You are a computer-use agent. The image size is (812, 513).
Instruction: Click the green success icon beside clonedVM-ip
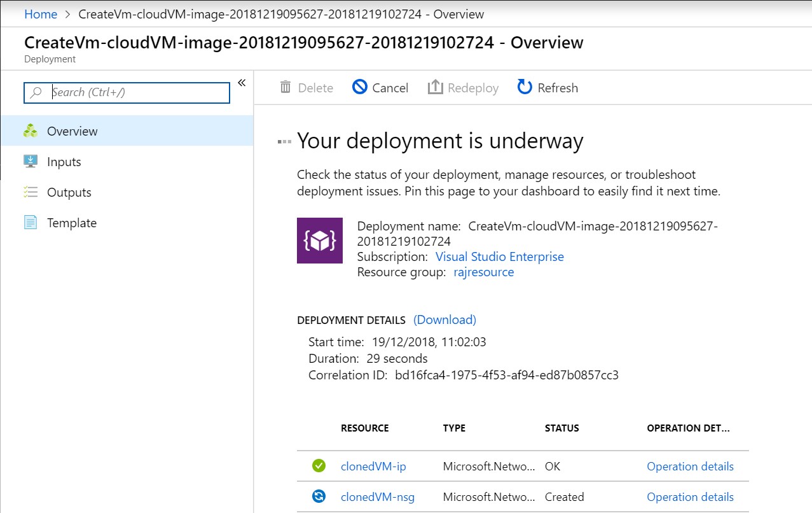318,466
